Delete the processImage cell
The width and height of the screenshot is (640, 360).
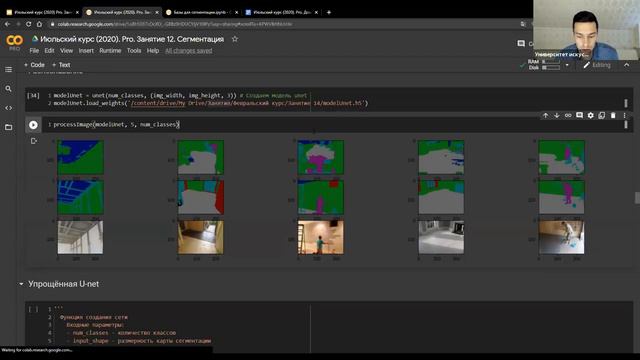pyautogui.click(x=613, y=116)
